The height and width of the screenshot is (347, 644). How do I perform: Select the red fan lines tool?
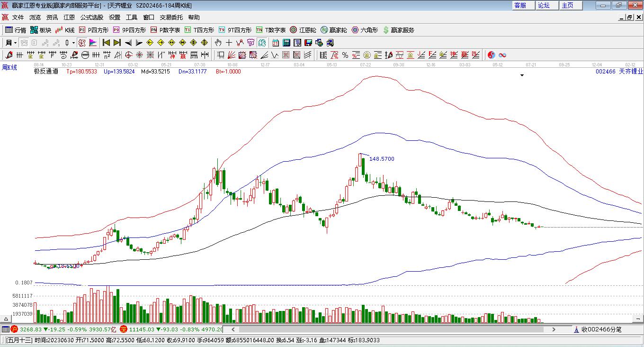pos(231,55)
